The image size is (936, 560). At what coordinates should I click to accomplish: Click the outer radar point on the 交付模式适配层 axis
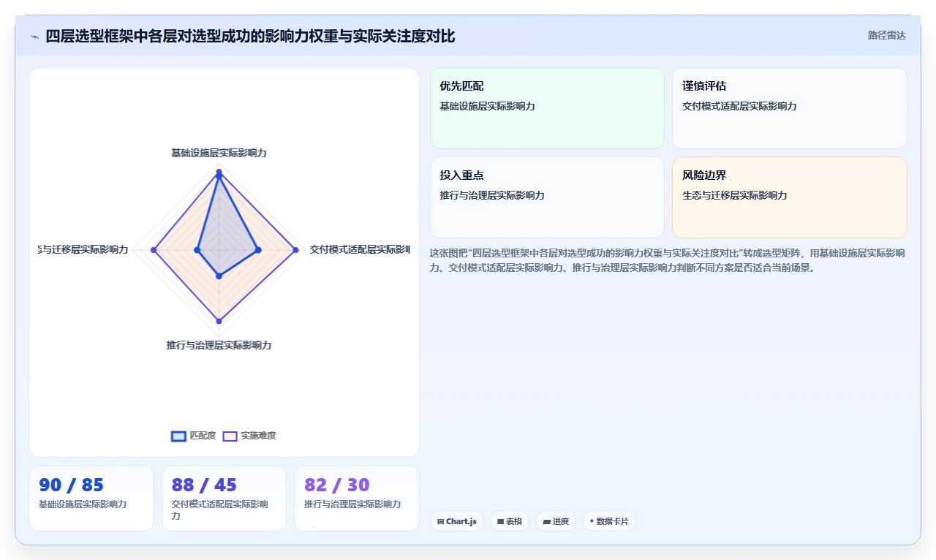click(x=295, y=250)
